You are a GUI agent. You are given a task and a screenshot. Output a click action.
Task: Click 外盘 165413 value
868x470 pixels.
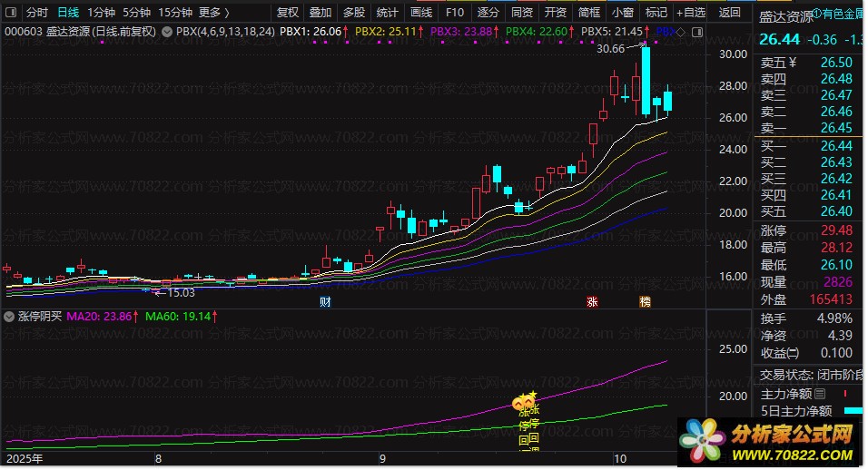point(831,299)
